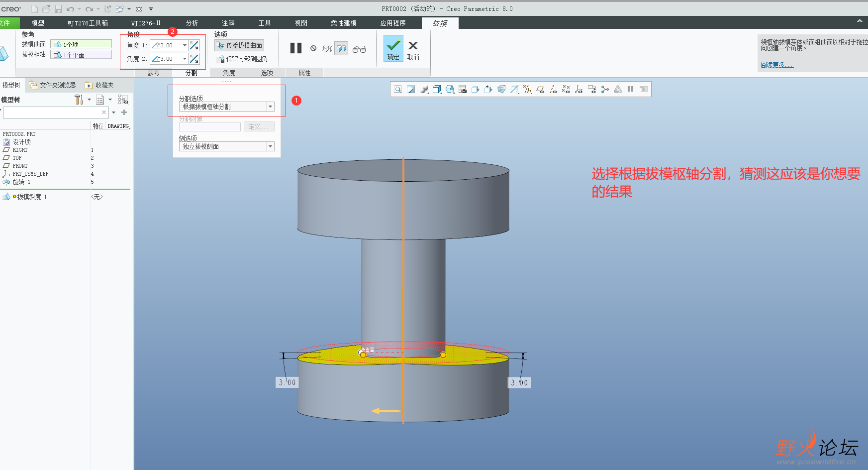Image resolution: width=868 pixels, height=470 pixels.
Task: Select the unattached preview mode icon
Action: click(x=327, y=48)
